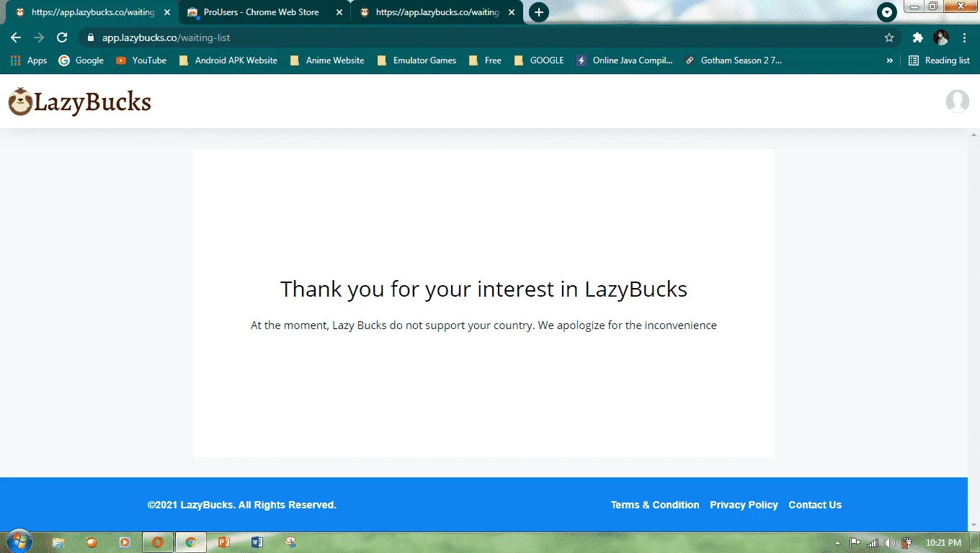Open Chrome's three-dot menu

click(x=964, y=37)
